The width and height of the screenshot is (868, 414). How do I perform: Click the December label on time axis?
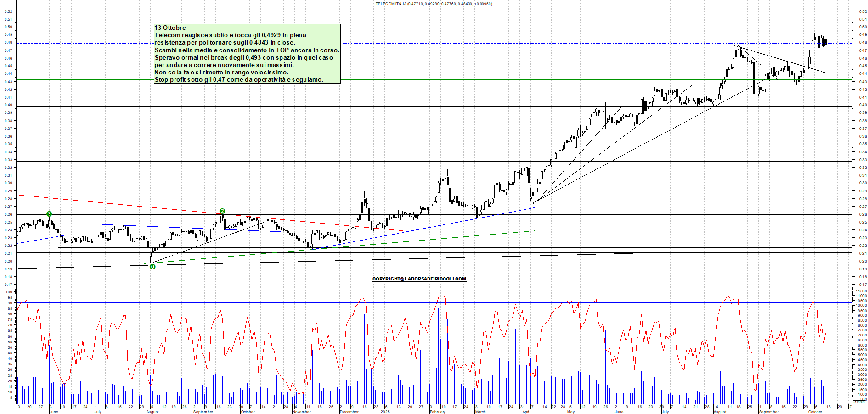[x=349, y=412]
